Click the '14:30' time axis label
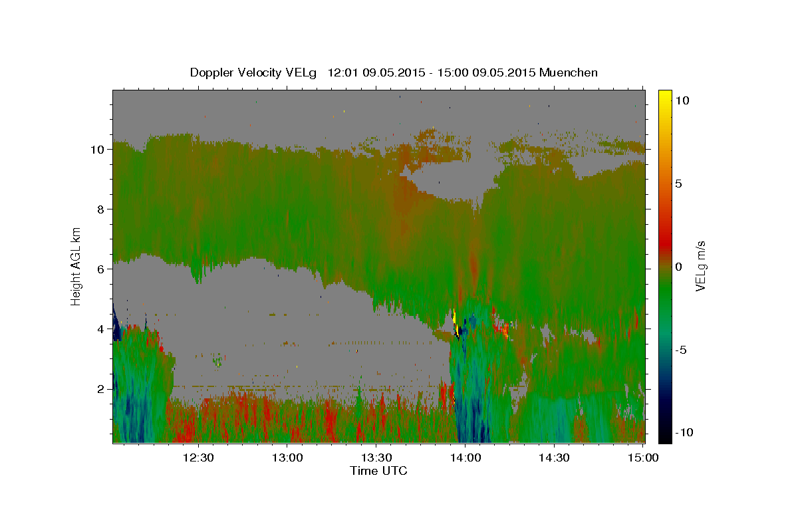 [553, 458]
